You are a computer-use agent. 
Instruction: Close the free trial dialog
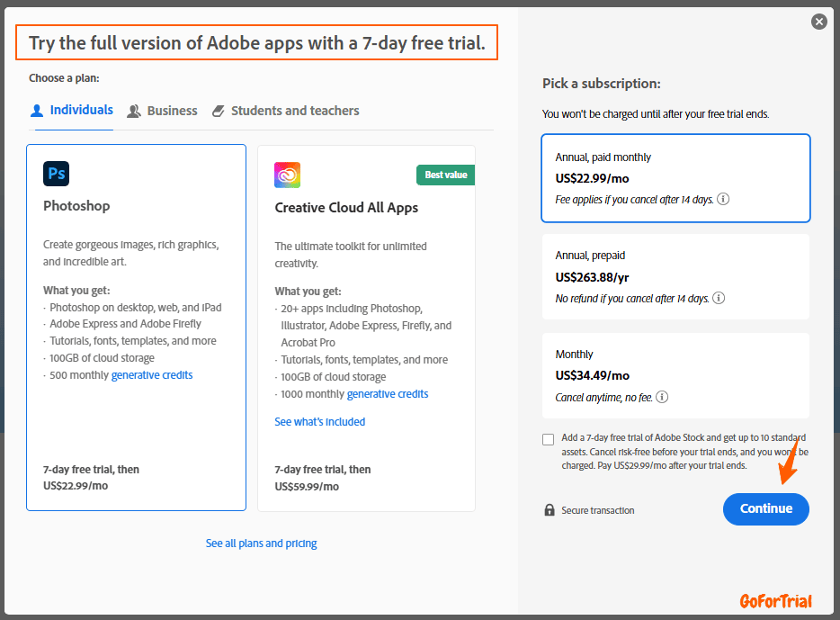click(x=818, y=22)
